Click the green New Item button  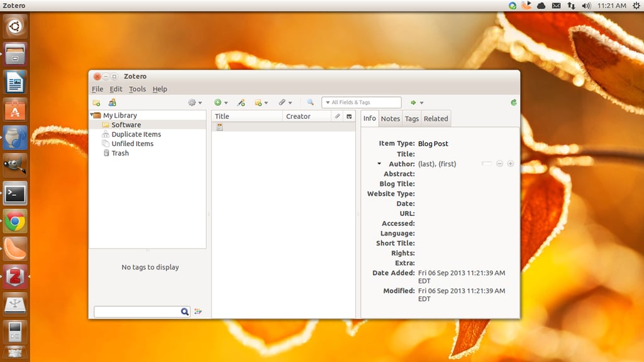point(218,103)
